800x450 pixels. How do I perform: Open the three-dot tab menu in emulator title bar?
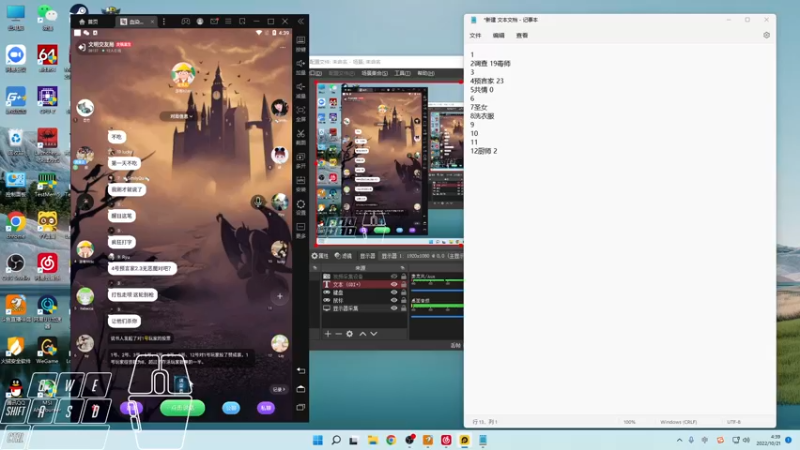coord(164,21)
